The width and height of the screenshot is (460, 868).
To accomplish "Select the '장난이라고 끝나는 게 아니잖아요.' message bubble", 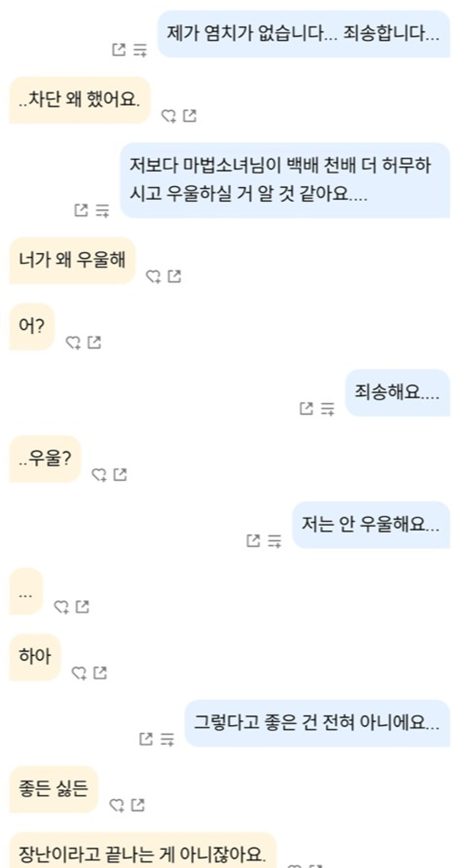I will [x=142, y=853].
